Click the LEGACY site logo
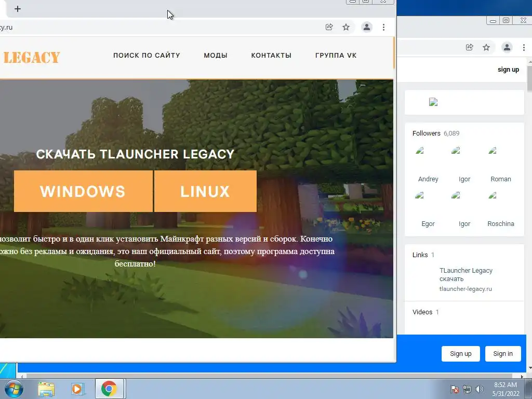This screenshot has width=532, height=399. [x=32, y=57]
